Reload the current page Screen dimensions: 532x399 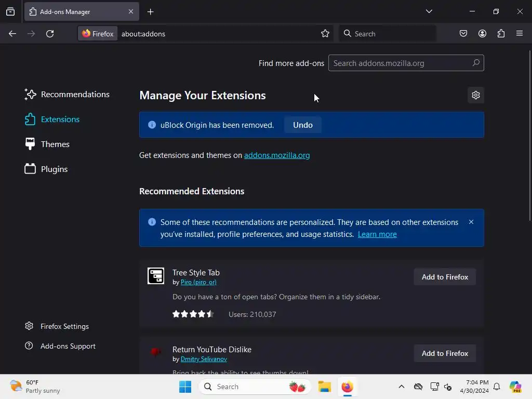pyautogui.click(x=50, y=34)
